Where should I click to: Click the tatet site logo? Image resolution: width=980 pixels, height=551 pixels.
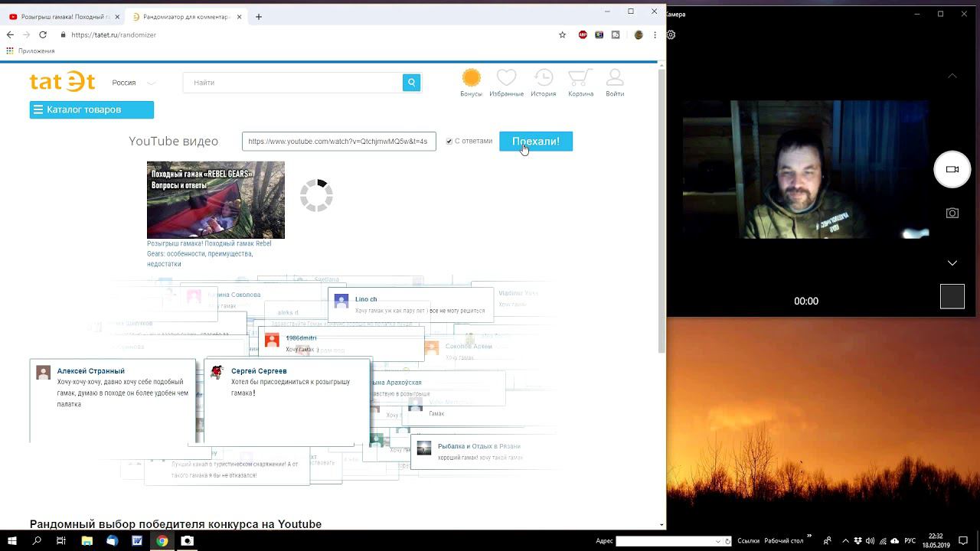click(x=62, y=82)
